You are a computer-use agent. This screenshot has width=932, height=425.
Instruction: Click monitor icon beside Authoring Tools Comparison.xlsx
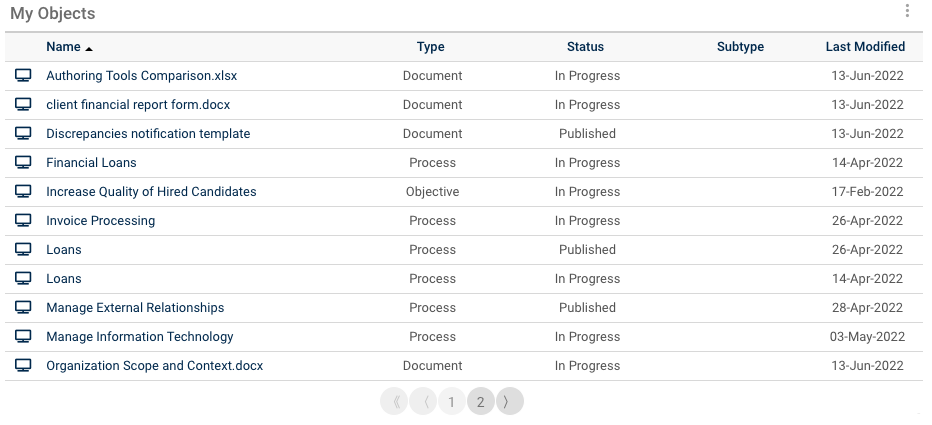[x=23, y=76]
